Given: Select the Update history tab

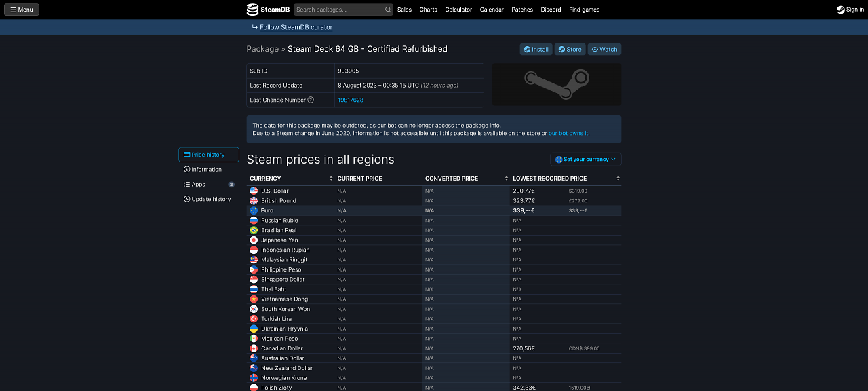Looking at the screenshot, I should pos(209,199).
